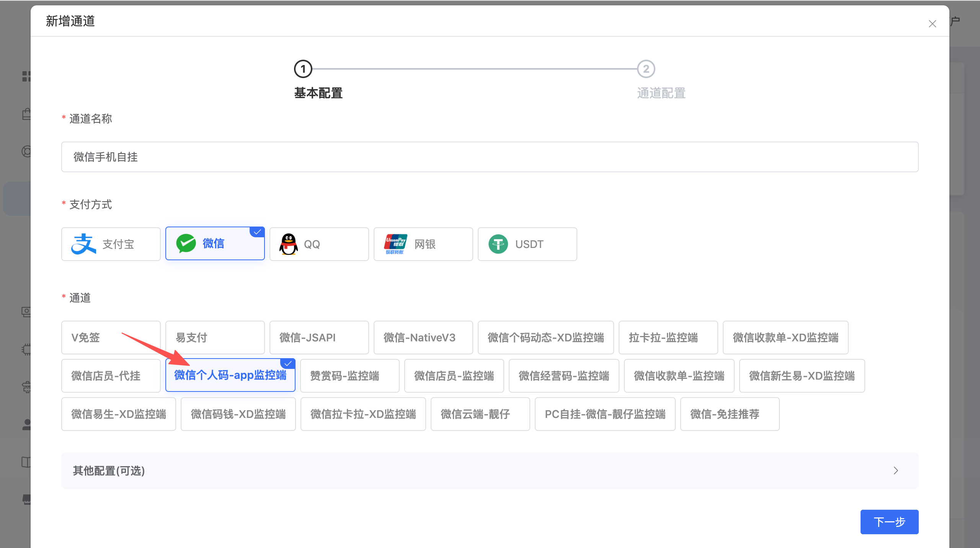
Task: Pick 微信收款单-XD监控端 channel
Action: (786, 338)
